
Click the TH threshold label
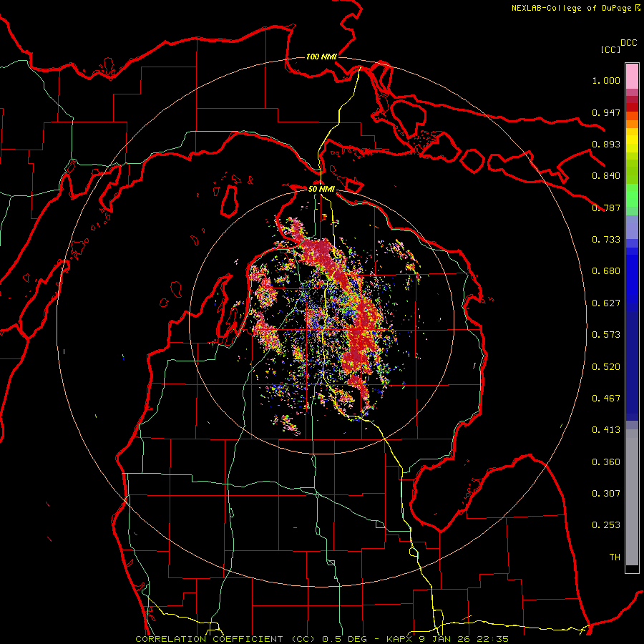(x=615, y=557)
